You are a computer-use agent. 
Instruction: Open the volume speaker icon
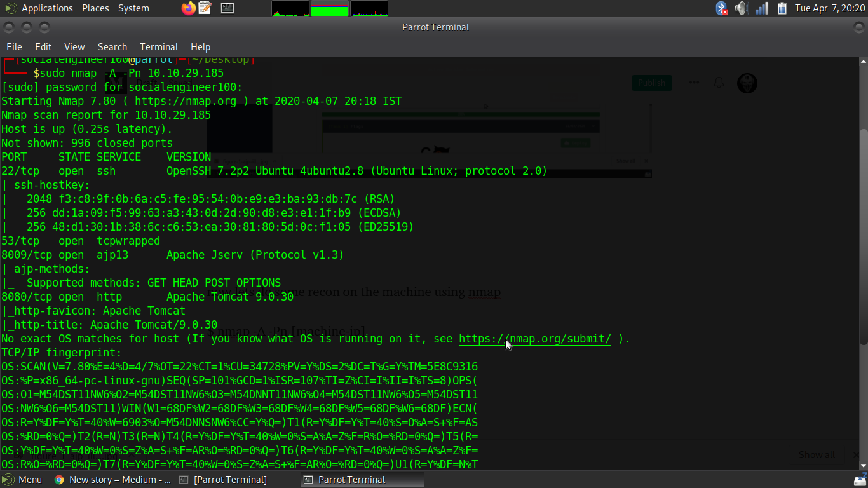point(741,8)
